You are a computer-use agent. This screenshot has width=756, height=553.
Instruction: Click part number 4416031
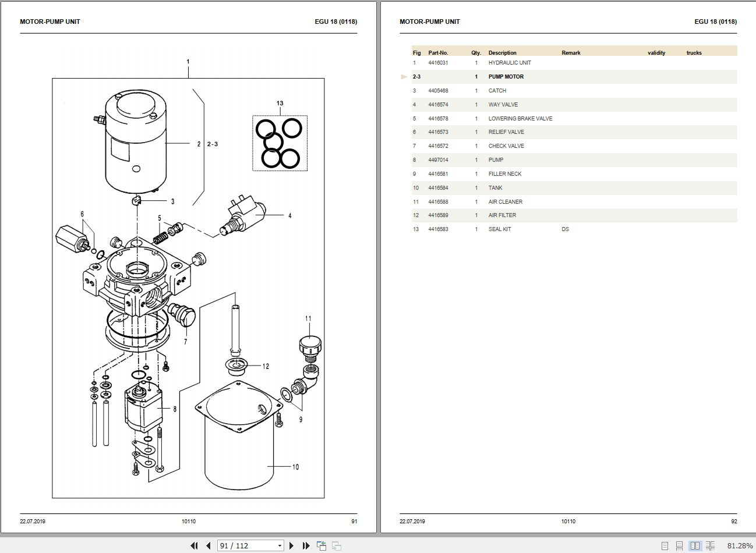click(x=438, y=63)
